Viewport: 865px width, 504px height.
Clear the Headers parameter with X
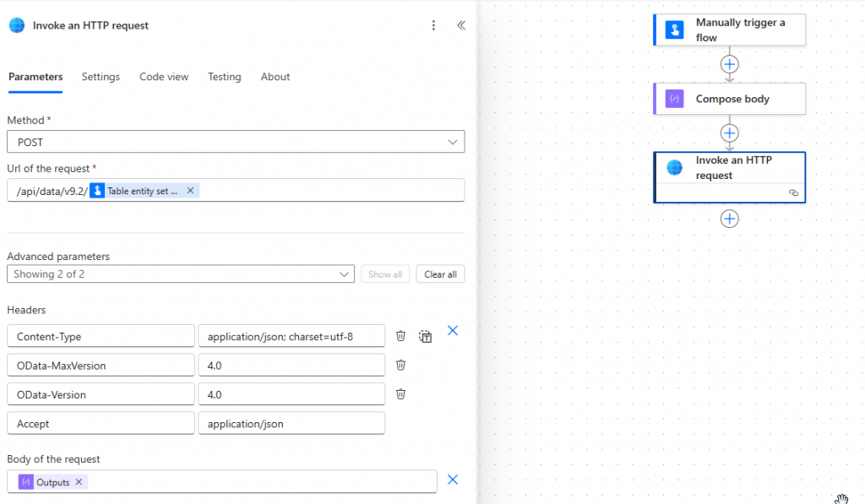(x=453, y=331)
